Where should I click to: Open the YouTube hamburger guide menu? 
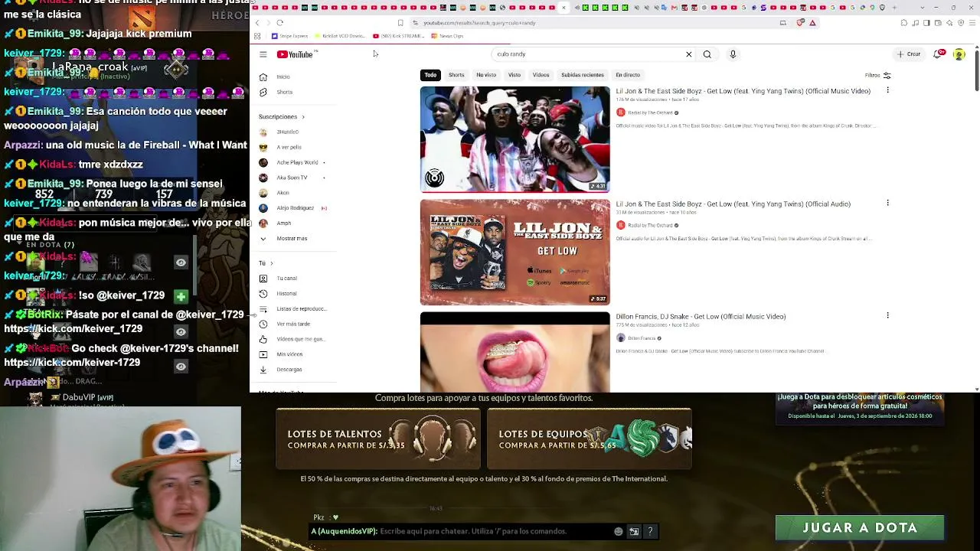(x=263, y=54)
